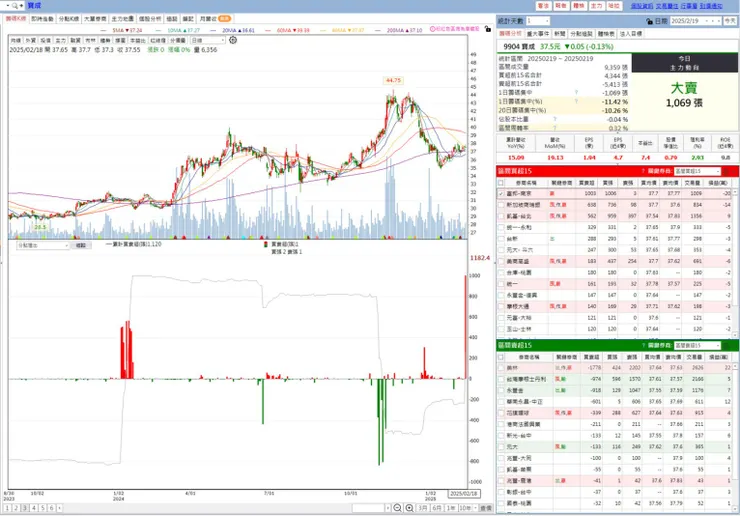Open help icon beside 區間周轉率
Image resolution: width=740 pixels, height=516 pixels.
coord(555,128)
